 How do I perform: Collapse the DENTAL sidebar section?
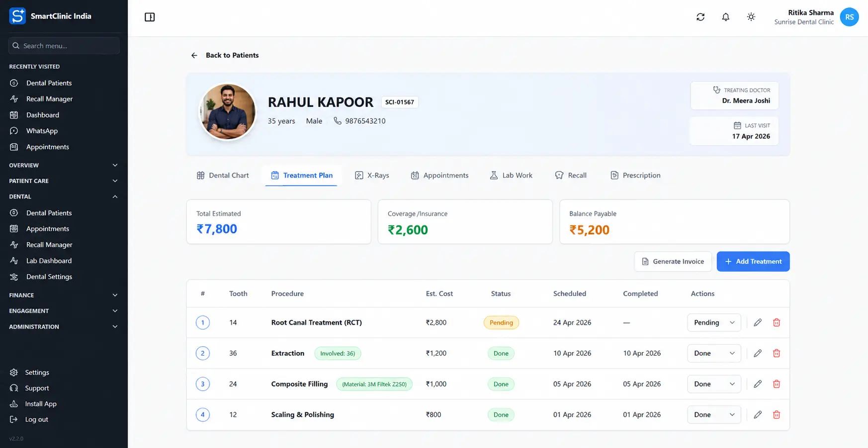pyautogui.click(x=64, y=197)
